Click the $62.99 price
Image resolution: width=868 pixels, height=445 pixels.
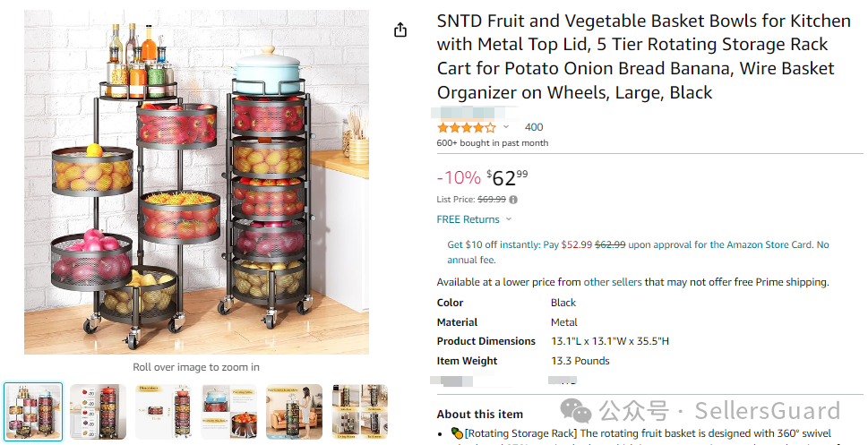(509, 177)
